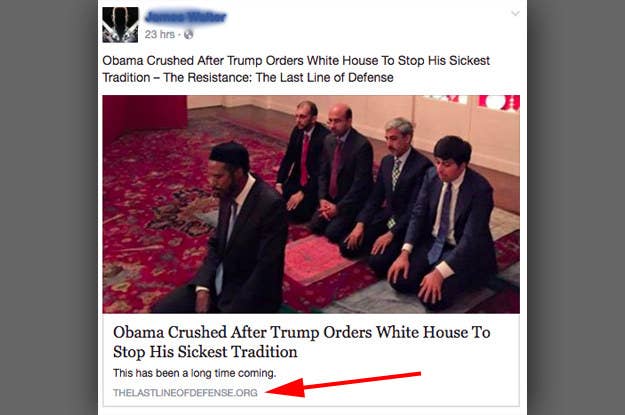Open the poster's profile picture avatar

[120, 25]
